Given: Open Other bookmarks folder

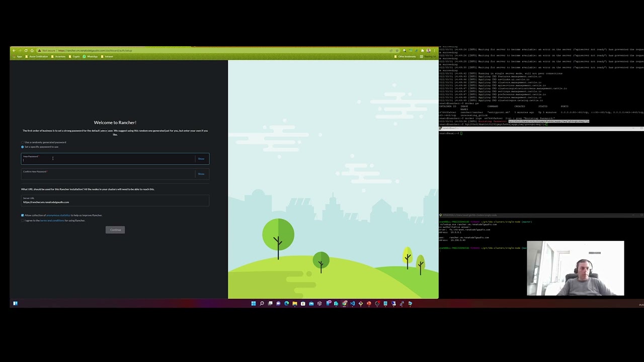Looking at the screenshot, I should [406, 56].
